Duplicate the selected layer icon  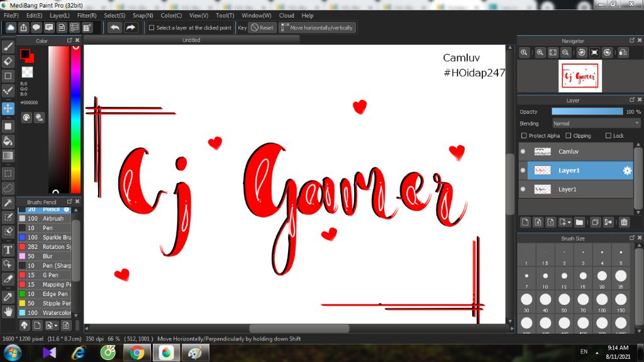pos(595,222)
